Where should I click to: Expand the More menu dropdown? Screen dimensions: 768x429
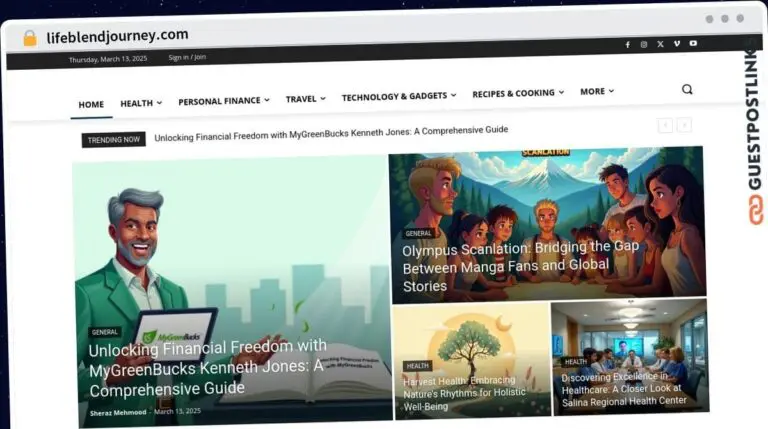pyautogui.click(x=597, y=92)
